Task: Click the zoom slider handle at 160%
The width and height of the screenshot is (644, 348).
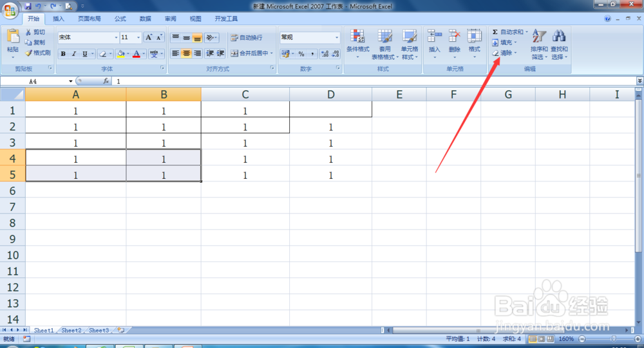Action: [x=614, y=339]
